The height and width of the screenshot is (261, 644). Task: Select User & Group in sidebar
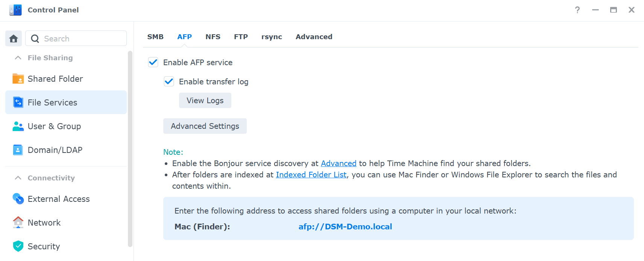pyautogui.click(x=66, y=126)
